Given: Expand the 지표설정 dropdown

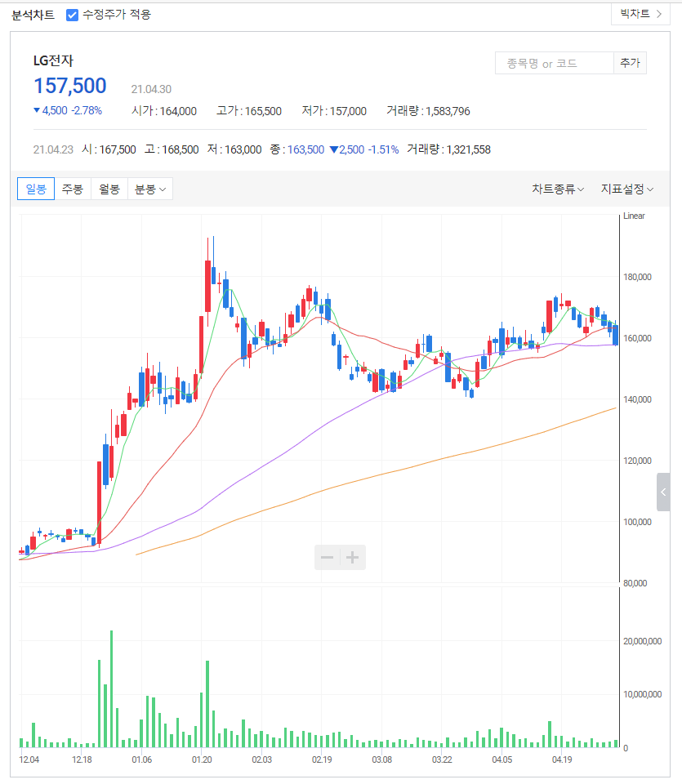Looking at the screenshot, I should [x=627, y=189].
